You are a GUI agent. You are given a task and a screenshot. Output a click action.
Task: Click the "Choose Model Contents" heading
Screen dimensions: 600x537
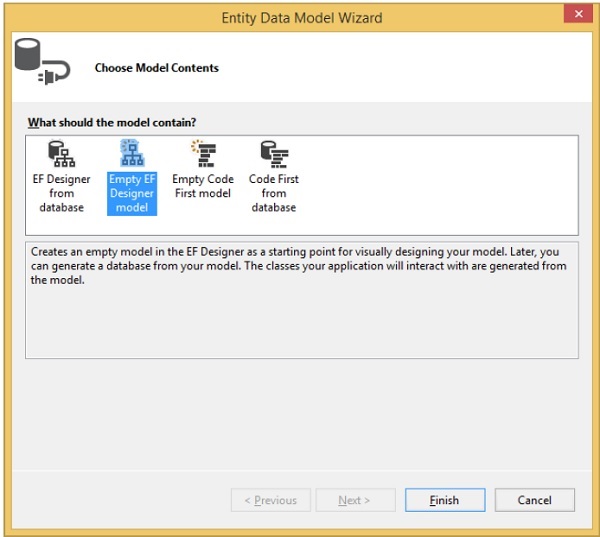click(x=157, y=68)
